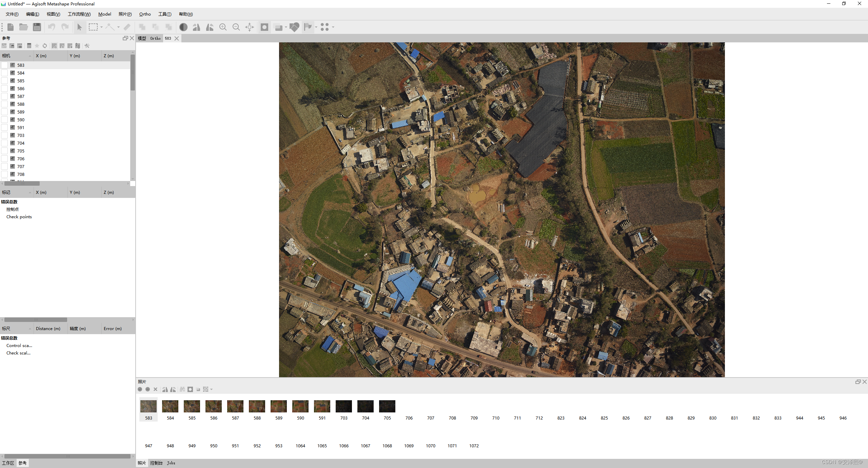Tick the checkbox for camera 704
868x468 pixels.
pyautogui.click(x=4, y=143)
